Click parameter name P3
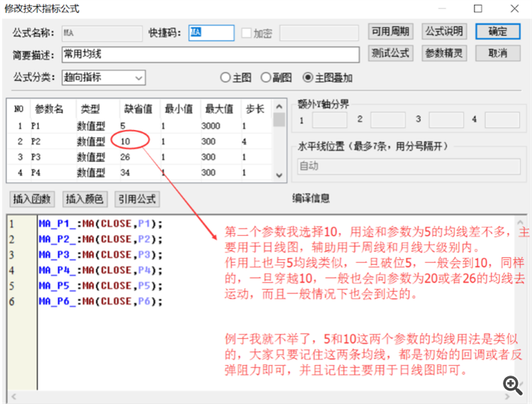532x404 pixels. (35, 157)
